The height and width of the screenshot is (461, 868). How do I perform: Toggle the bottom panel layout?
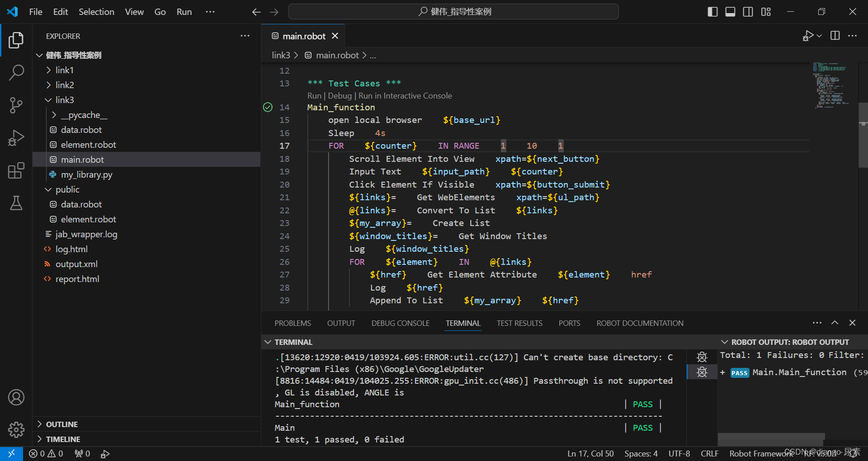point(730,12)
